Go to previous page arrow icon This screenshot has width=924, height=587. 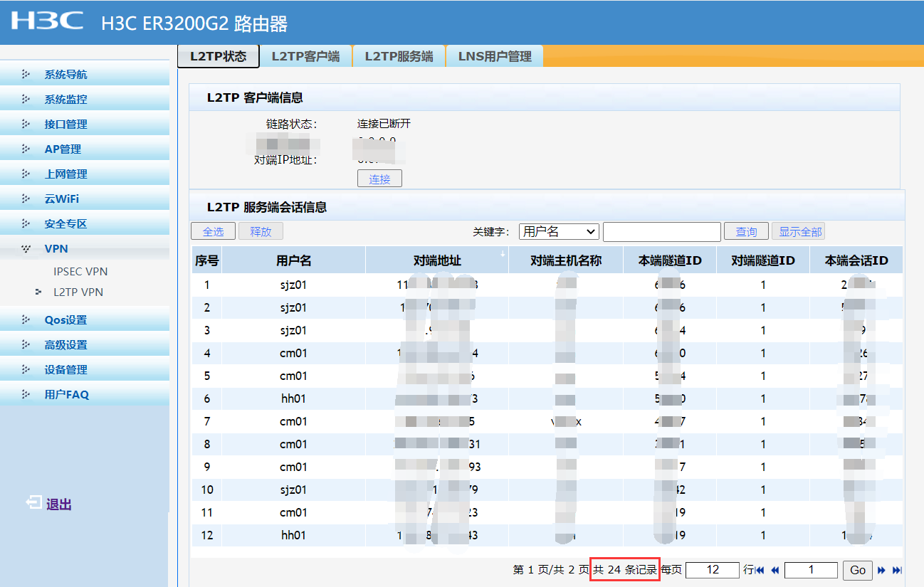pos(775,570)
